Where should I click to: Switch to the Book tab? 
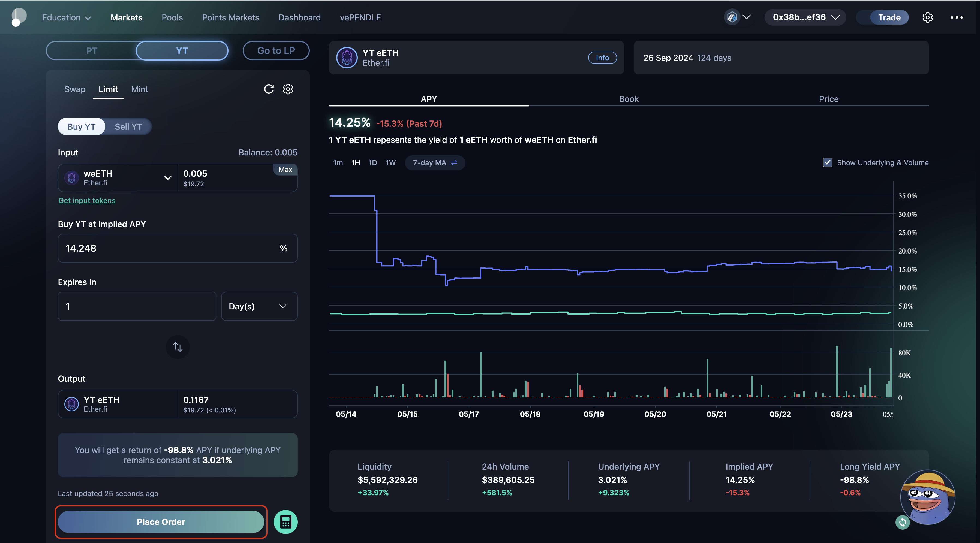pyautogui.click(x=629, y=99)
